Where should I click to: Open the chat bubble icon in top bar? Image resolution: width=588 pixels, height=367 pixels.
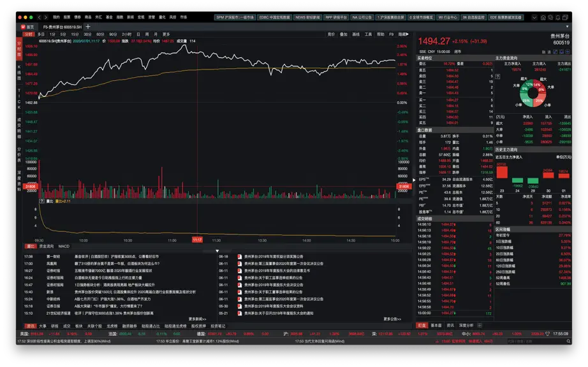pyautogui.click(x=550, y=18)
